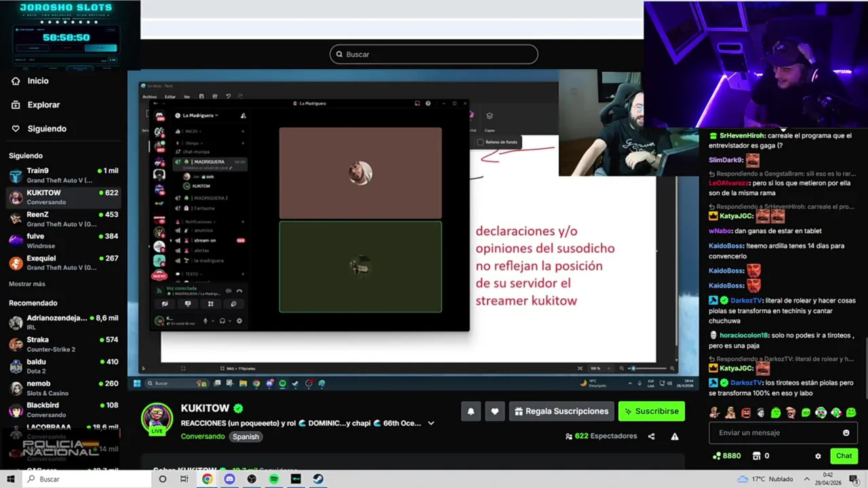Toggle Discord microphone mute
Image resolution: width=868 pixels, height=488 pixels.
click(x=205, y=321)
